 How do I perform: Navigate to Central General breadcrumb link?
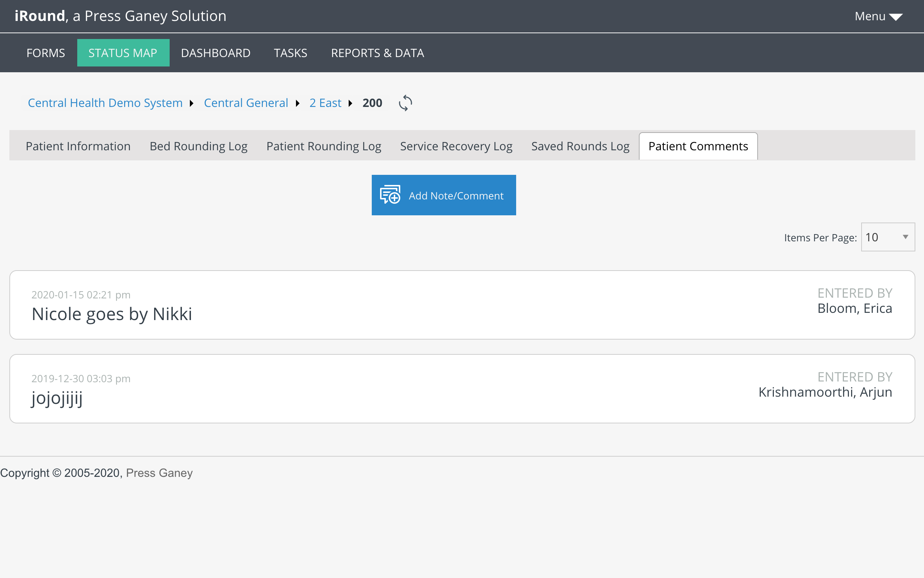(x=246, y=103)
